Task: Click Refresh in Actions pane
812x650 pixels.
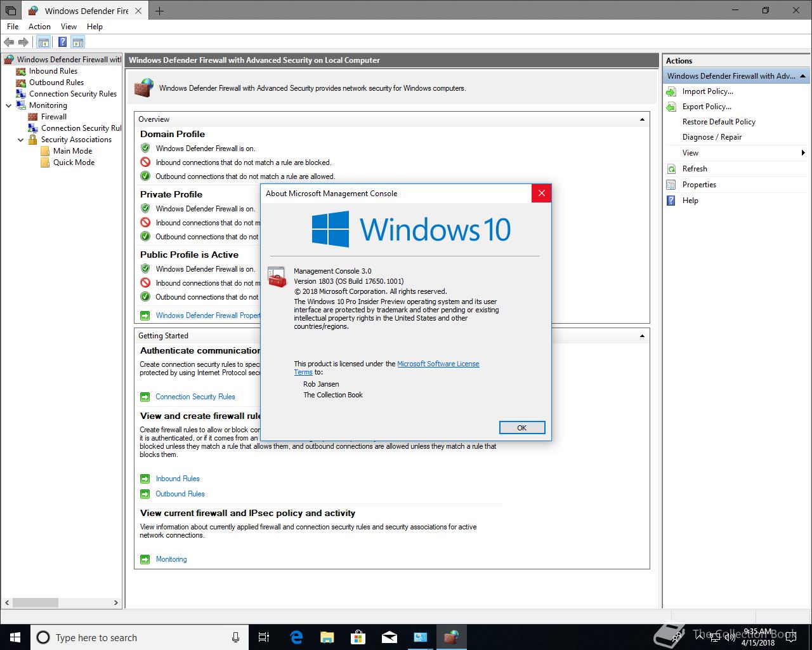Action: pyautogui.click(x=695, y=169)
